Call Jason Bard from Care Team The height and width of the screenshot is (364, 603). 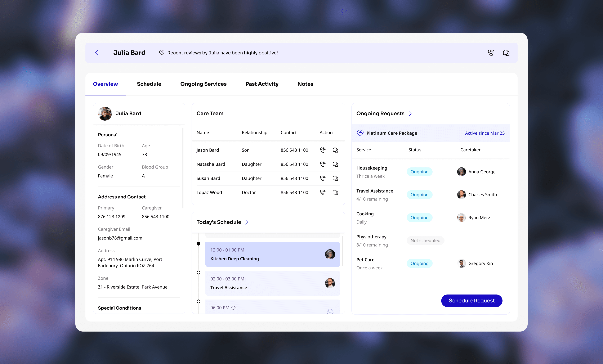click(x=323, y=150)
